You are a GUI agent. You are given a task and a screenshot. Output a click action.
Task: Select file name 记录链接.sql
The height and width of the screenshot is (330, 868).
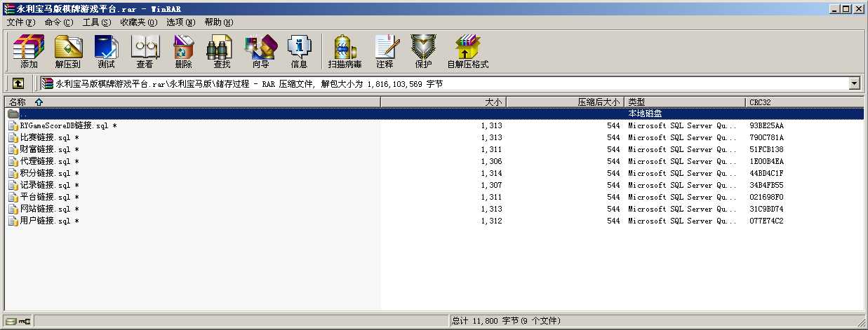click(x=49, y=185)
